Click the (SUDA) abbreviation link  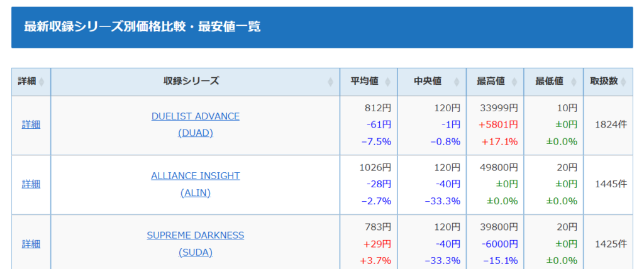tap(196, 252)
